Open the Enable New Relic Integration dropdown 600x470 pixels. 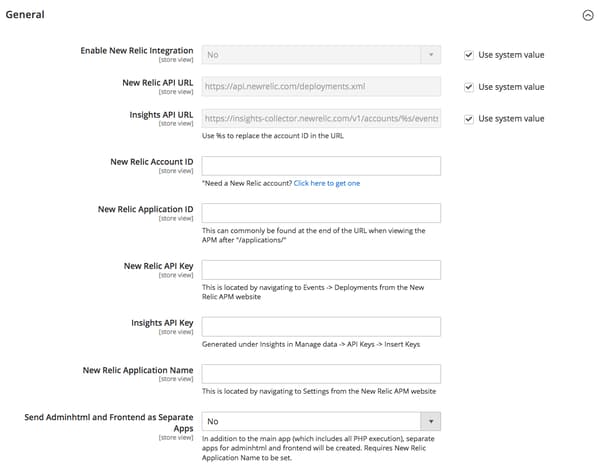click(321, 54)
